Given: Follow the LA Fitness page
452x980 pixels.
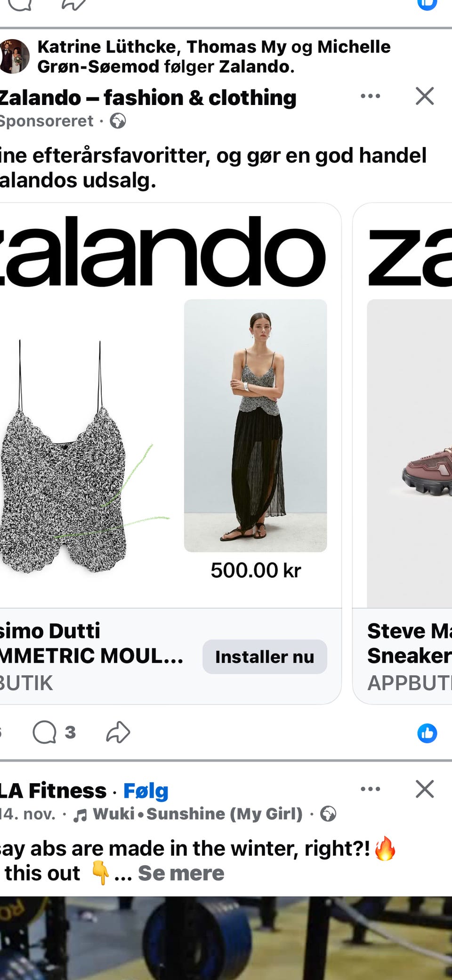Looking at the screenshot, I should coord(146,791).
